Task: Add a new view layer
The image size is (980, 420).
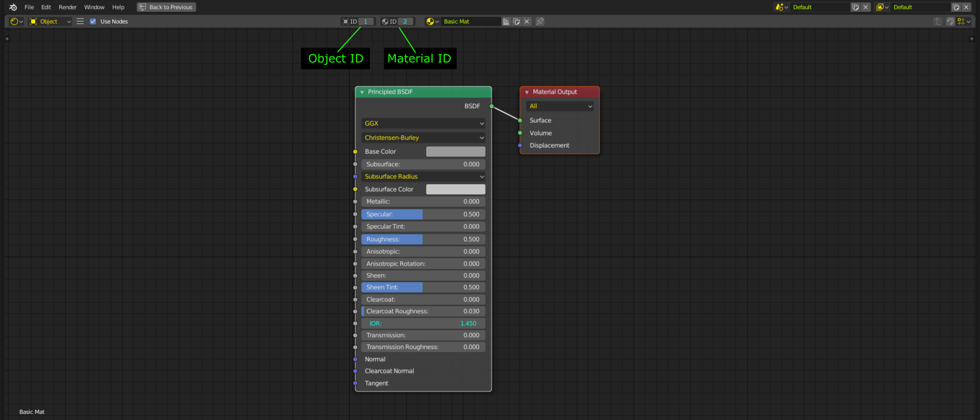Action: [x=956, y=7]
